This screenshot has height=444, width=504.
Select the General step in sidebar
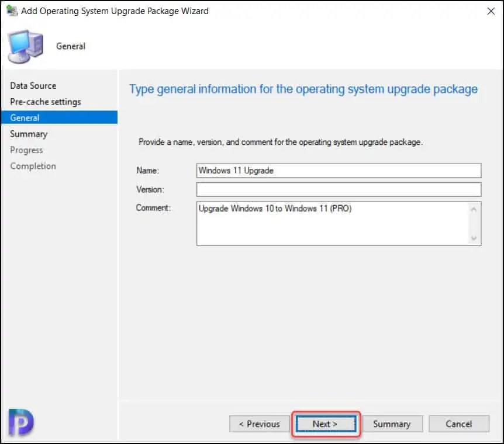60,117
